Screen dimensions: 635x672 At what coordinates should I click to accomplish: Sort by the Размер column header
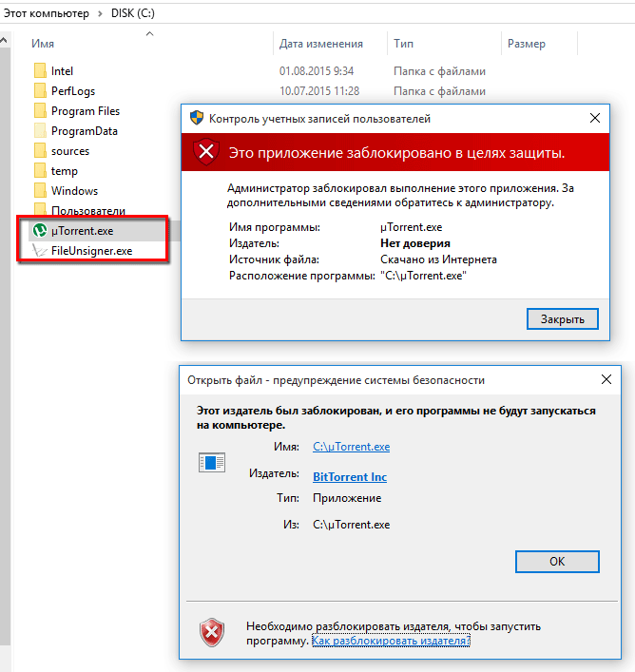coord(527,44)
